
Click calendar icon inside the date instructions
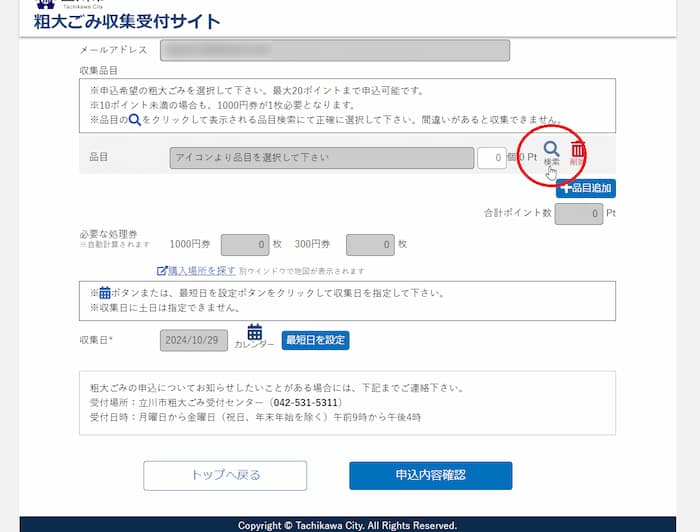coord(105,294)
